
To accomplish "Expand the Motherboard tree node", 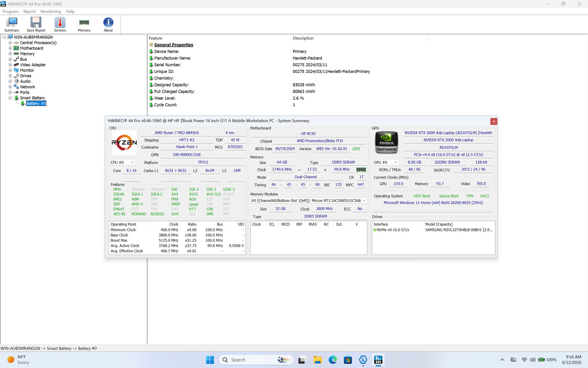I will coord(10,48).
